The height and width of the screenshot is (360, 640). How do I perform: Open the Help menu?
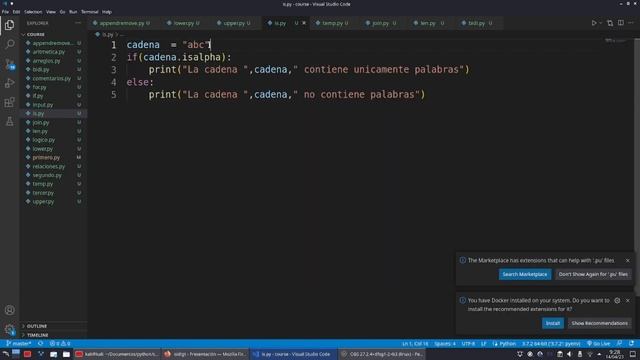tap(107, 12)
